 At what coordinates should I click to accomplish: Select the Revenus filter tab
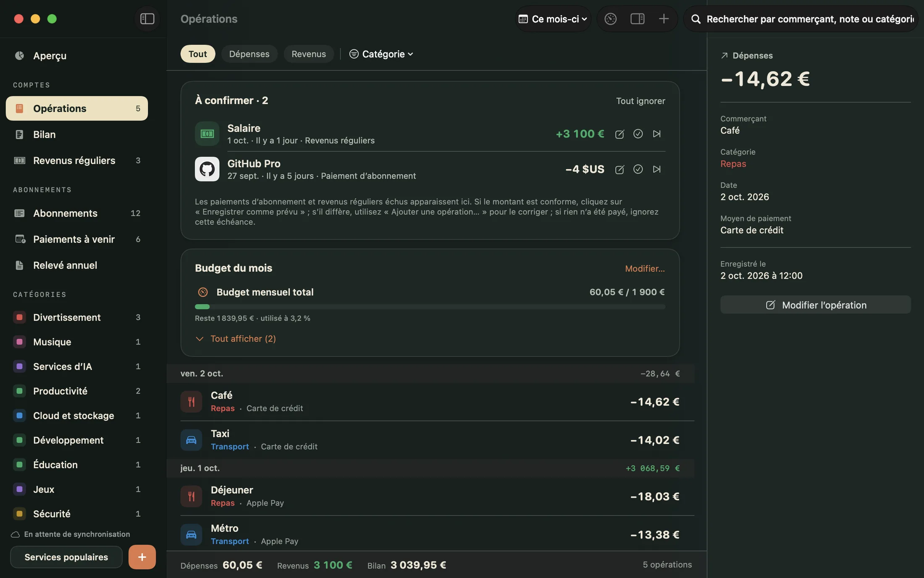[308, 54]
